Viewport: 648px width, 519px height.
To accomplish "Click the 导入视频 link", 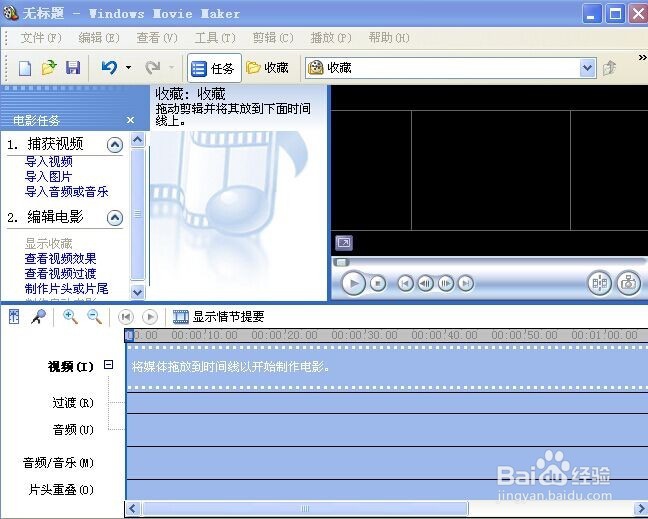I will (x=48, y=161).
